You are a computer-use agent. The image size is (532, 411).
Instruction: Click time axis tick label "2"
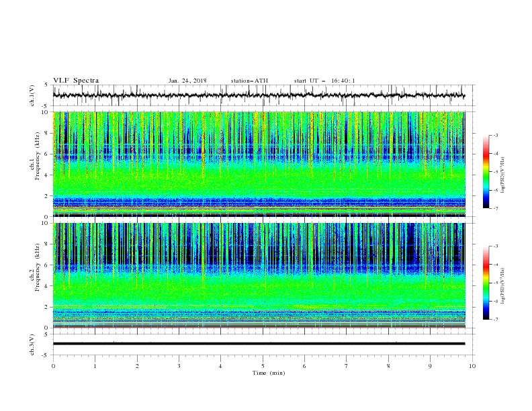137,366
